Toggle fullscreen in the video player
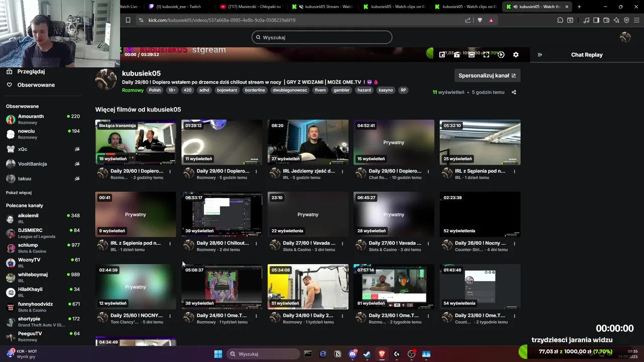This screenshot has width=644, height=362. (486, 54)
